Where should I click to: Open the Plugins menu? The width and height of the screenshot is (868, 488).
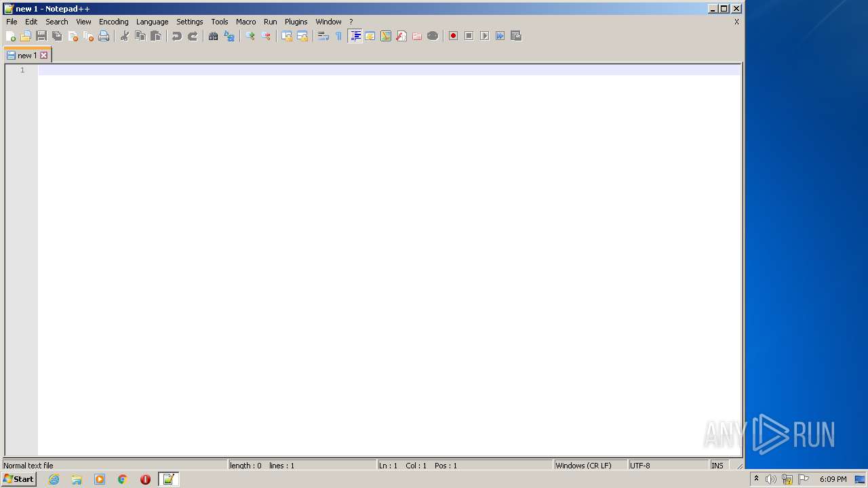point(296,22)
